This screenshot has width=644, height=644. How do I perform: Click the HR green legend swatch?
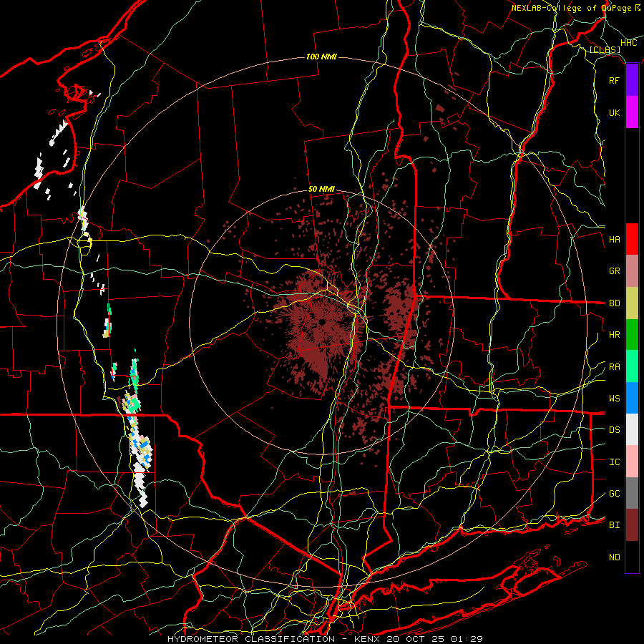pos(632,335)
